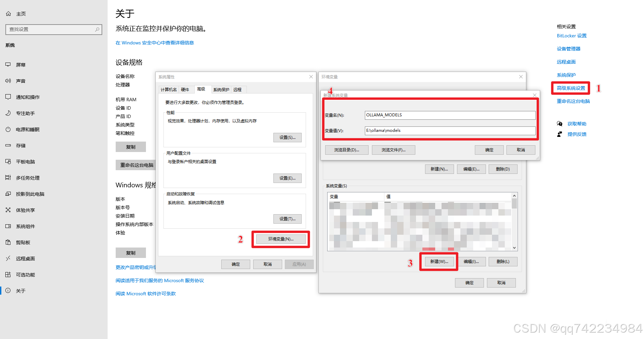Click the Get help (获取帮助) icon
The image size is (644, 339).
click(x=560, y=124)
